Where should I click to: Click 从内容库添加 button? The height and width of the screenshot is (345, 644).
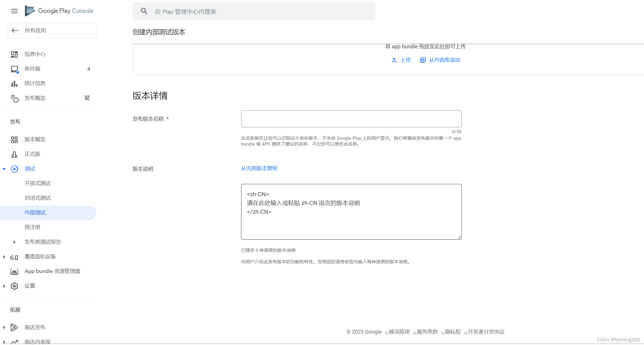(x=441, y=60)
